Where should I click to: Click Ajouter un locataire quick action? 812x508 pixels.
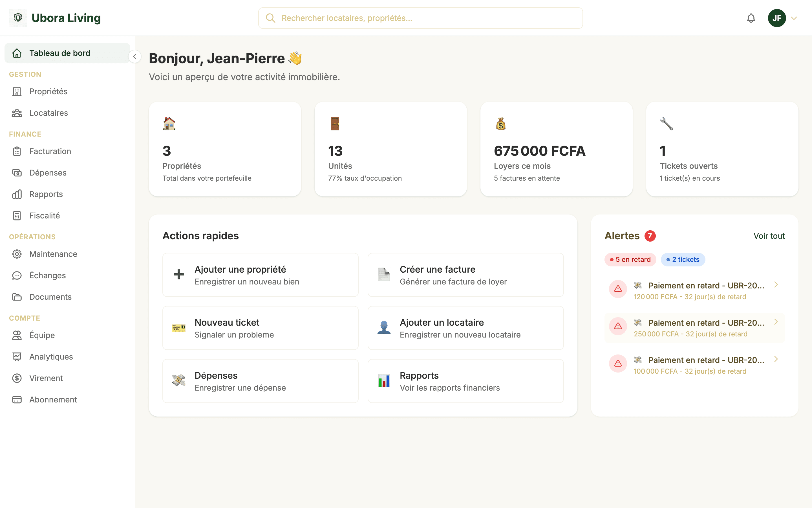coord(466,328)
